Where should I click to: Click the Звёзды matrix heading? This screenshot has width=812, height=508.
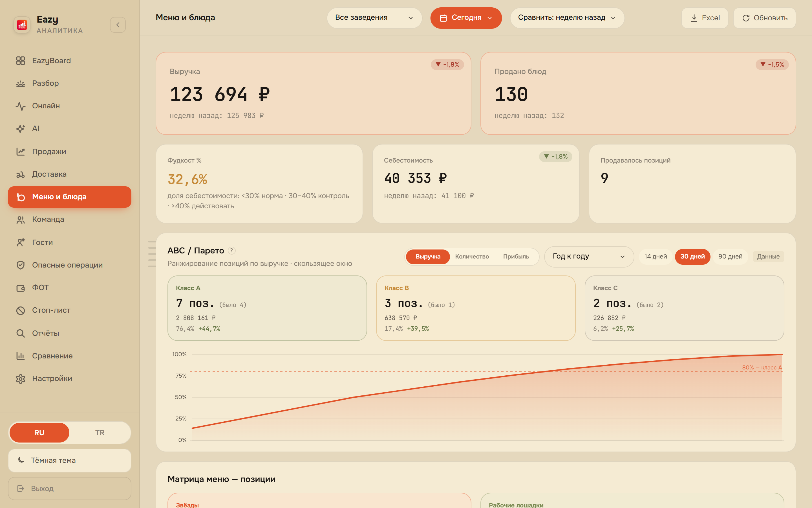(x=187, y=505)
